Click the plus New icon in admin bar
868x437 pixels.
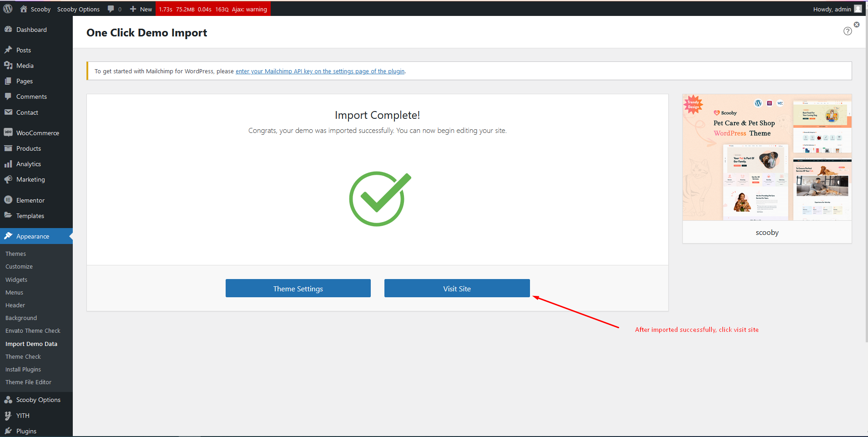tap(133, 9)
